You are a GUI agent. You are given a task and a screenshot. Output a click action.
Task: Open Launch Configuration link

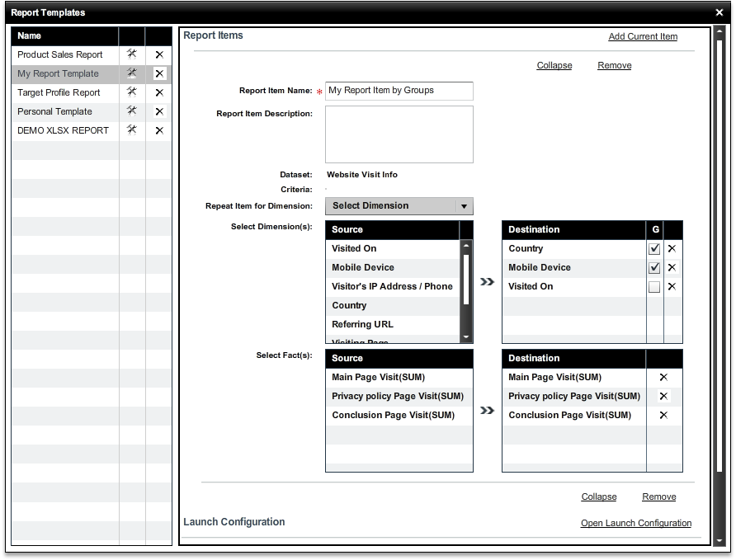tap(635, 523)
